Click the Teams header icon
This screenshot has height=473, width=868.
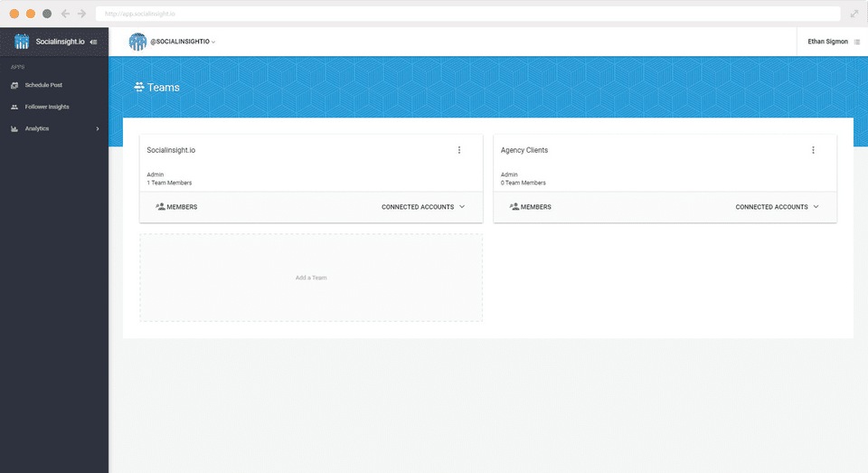[x=139, y=87]
